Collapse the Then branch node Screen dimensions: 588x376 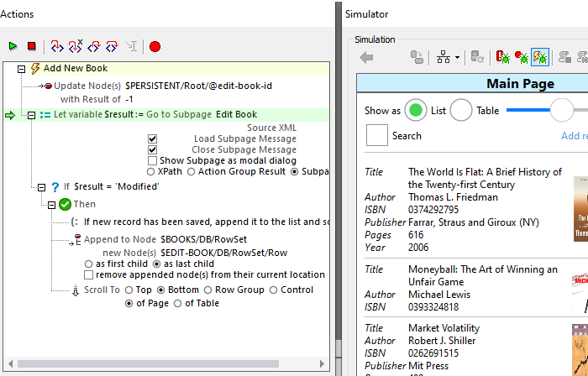coord(51,204)
